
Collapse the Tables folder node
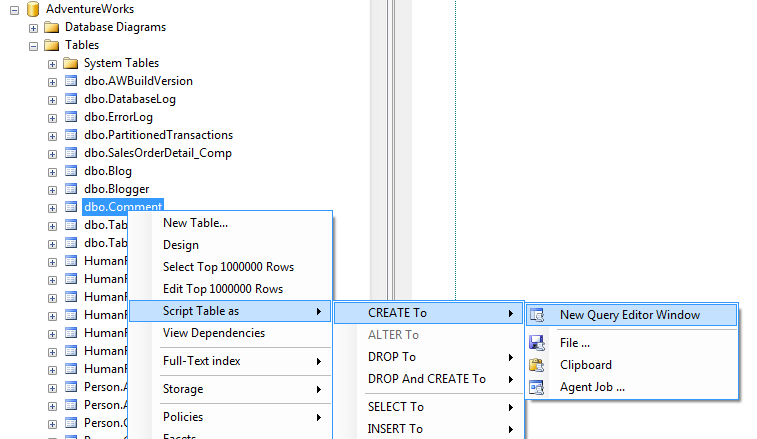click(33, 46)
